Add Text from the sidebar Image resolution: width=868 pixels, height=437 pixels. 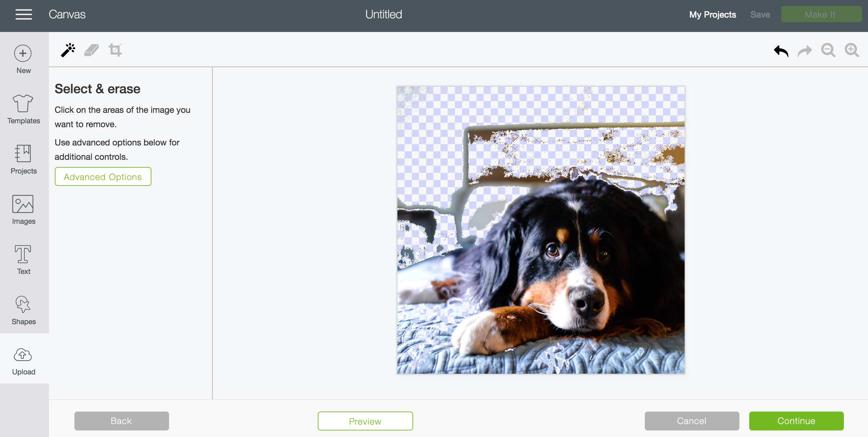pyautogui.click(x=23, y=260)
